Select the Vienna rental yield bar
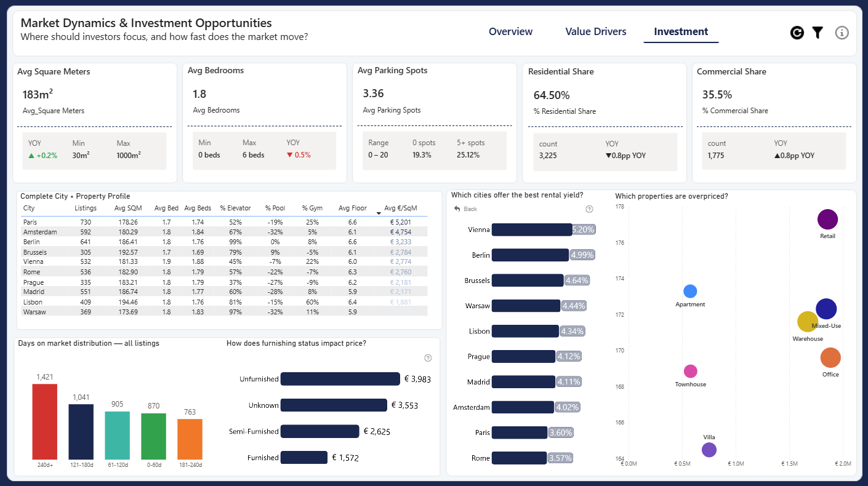This screenshot has width=868, height=486. click(x=532, y=229)
